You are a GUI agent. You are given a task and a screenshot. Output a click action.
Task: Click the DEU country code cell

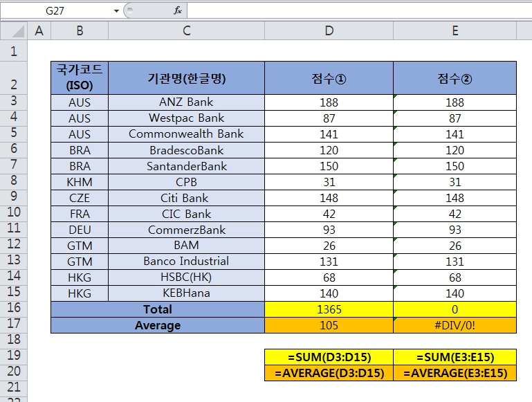[x=80, y=230]
